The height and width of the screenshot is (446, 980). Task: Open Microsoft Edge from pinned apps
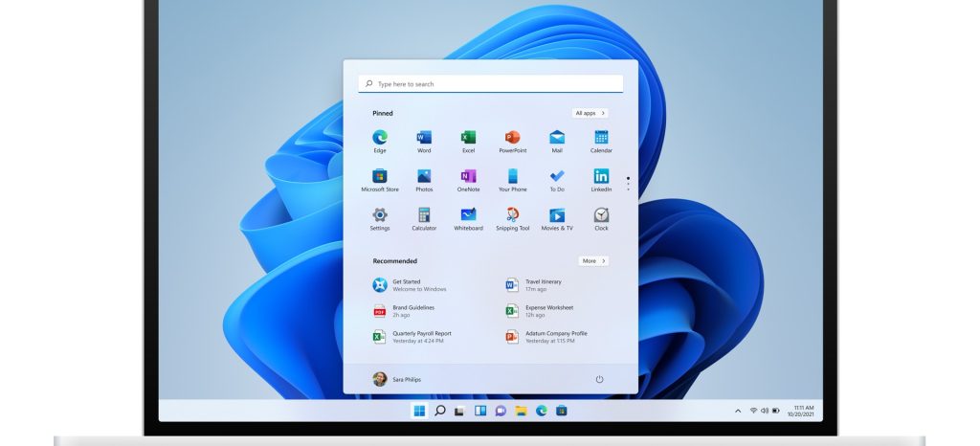tap(380, 138)
